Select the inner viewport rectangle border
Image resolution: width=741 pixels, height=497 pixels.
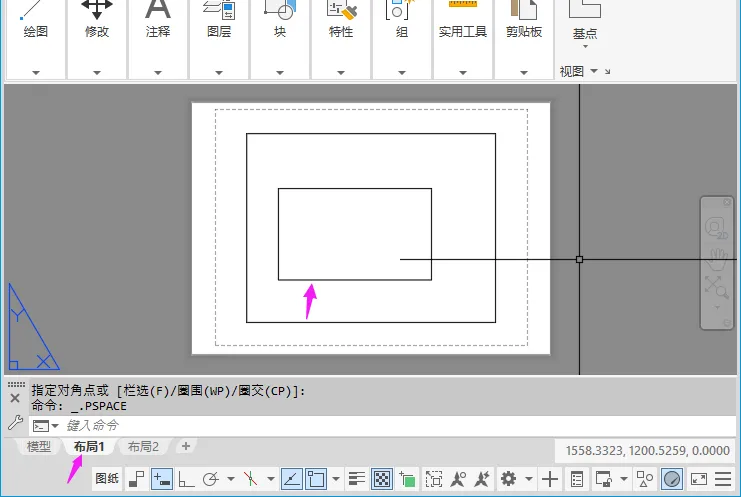click(355, 280)
